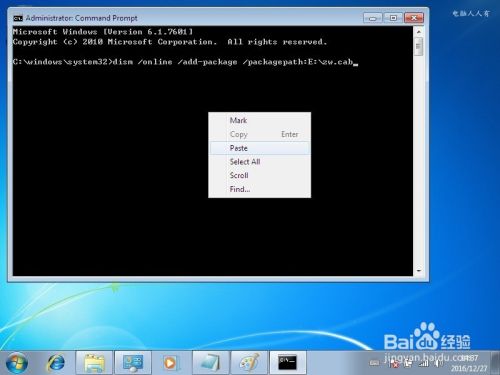The image size is (500, 375).
Task: Maximize the Command Prompt window
Action: point(393,18)
